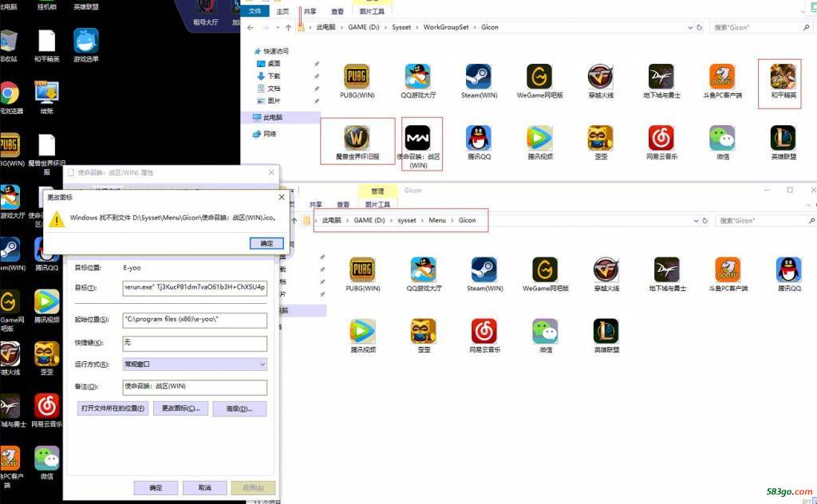The height and width of the screenshot is (504, 817).
Task: Select 微信 desktop shortcut
Action: click(46, 463)
